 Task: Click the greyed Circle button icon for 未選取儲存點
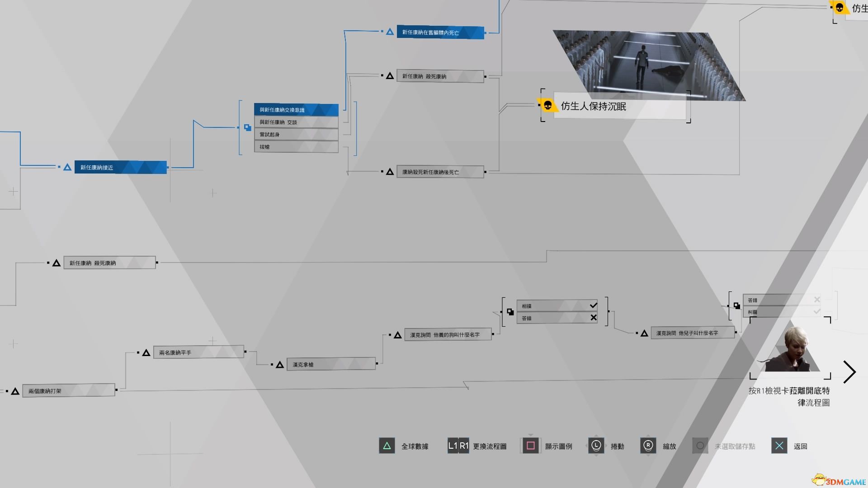coord(700,446)
